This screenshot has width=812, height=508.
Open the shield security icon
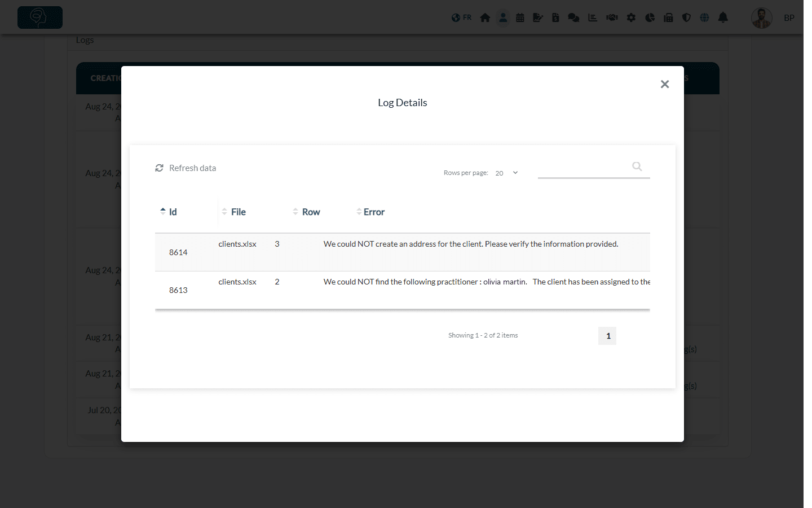point(686,17)
